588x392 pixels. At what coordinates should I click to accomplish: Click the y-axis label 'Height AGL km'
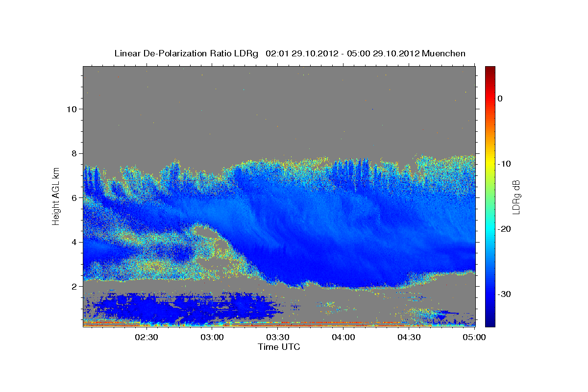point(56,196)
